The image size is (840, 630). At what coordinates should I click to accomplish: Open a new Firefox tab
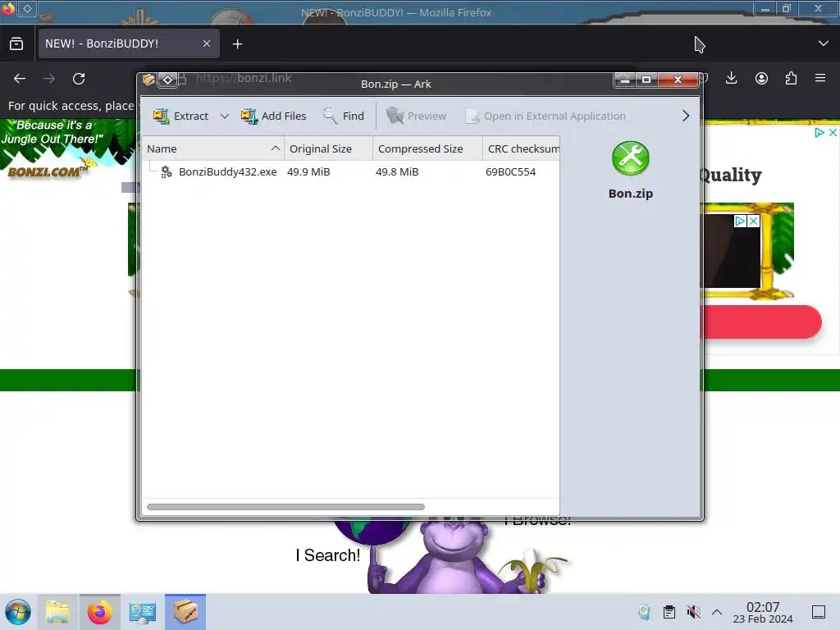coord(237,44)
